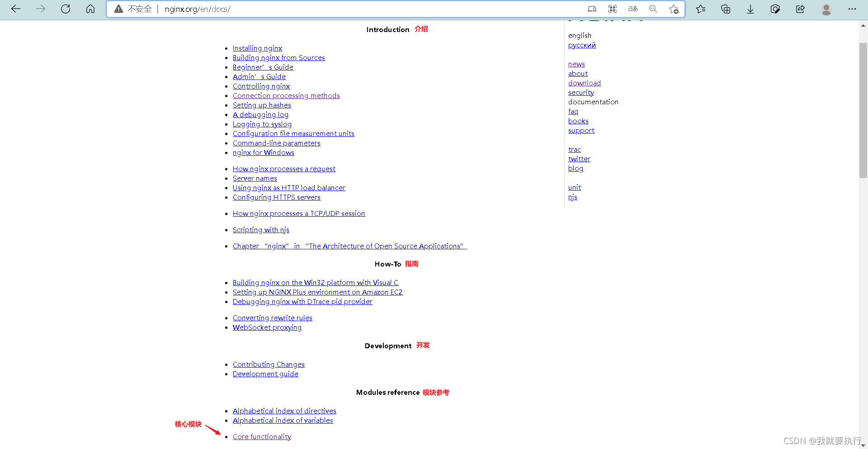Open the browser settings and more menu
The width and height of the screenshot is (868, 449).
(x=852, y=9)
